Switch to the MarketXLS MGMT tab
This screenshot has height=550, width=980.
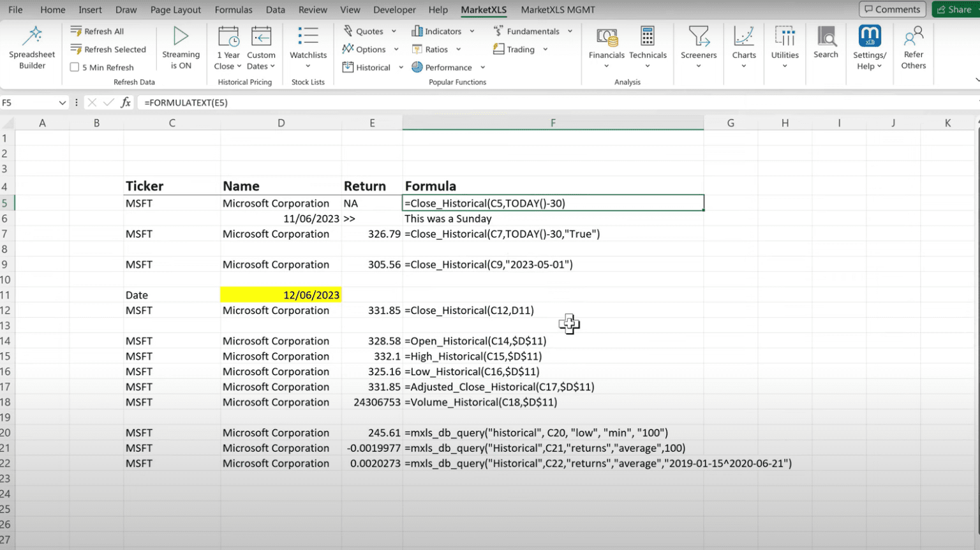558,10
